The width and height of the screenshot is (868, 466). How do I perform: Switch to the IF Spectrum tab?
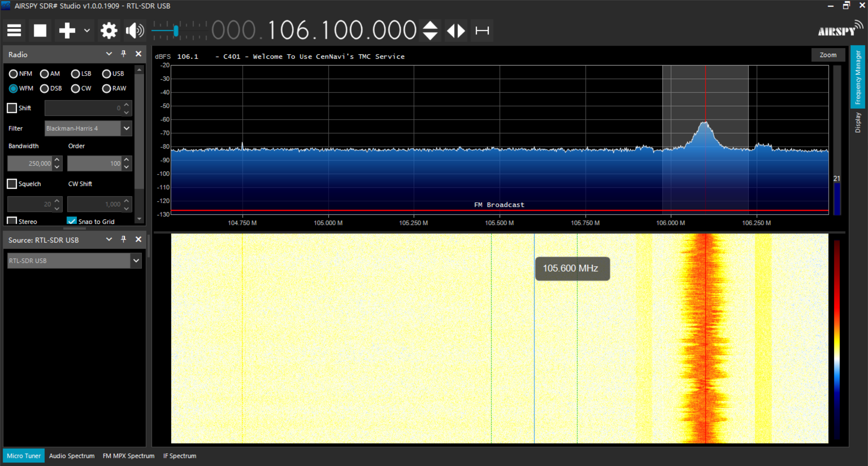(180, 456)
